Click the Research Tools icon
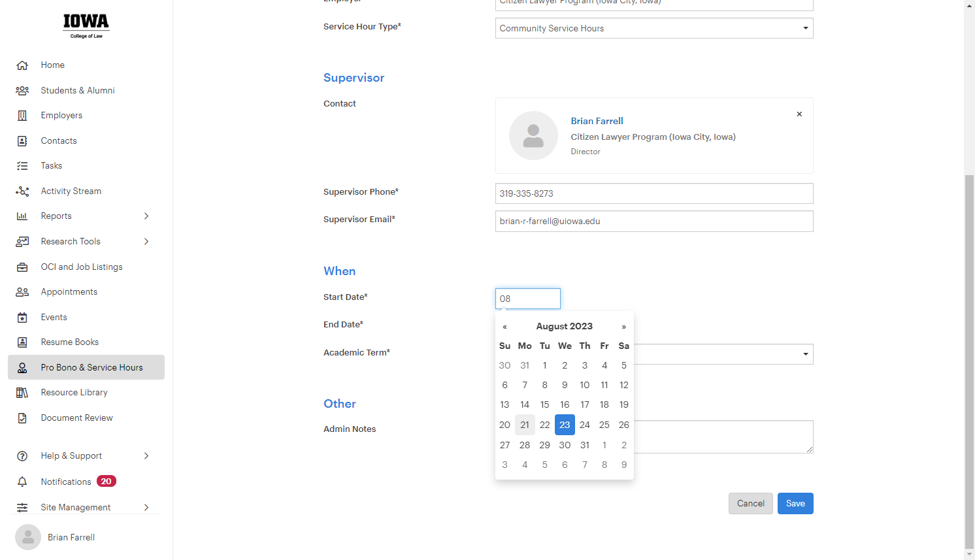The height and width of the screenshot is (560, 975). pos(22,242)
